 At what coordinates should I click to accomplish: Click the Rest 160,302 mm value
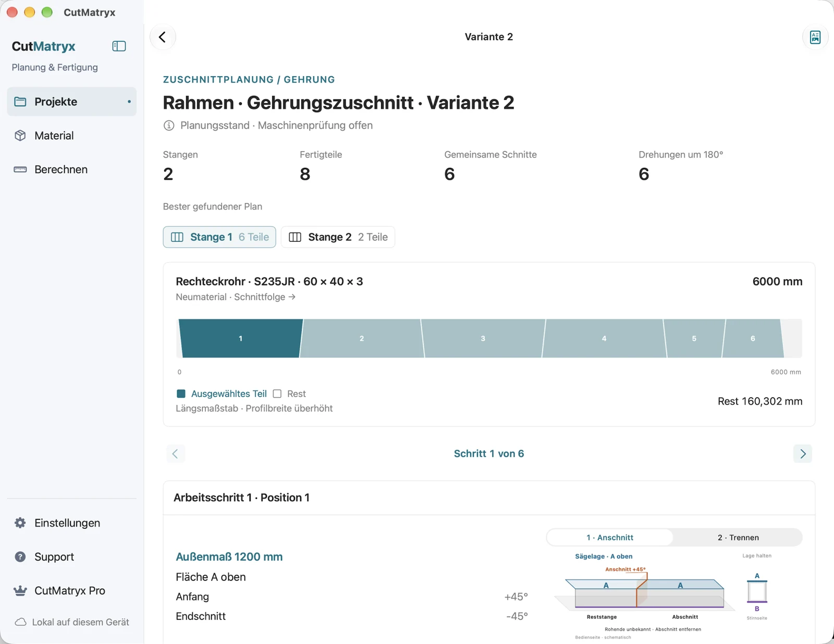760,401
